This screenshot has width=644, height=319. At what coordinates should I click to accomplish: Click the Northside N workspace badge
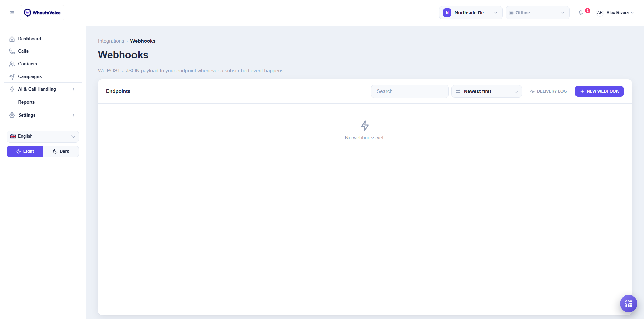tap(447, 13)
